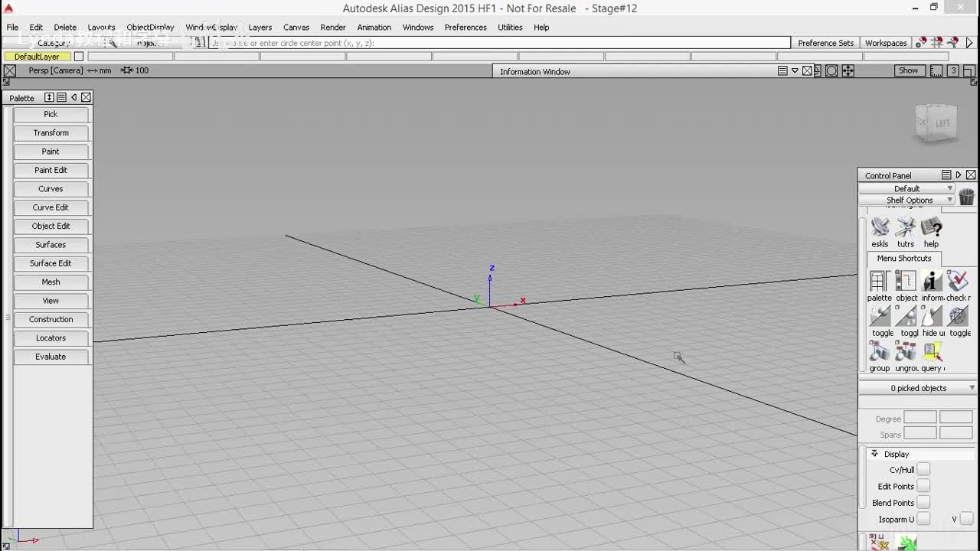Open the Animation menu
The height and width of the screenshot is (551, 980).
coord(374,28)
